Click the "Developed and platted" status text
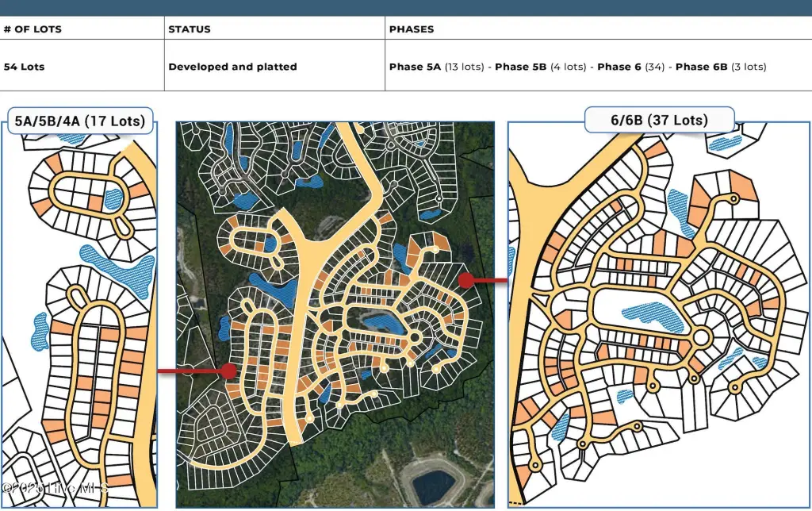This screenshot has width=812, height=511. point(232,67)
